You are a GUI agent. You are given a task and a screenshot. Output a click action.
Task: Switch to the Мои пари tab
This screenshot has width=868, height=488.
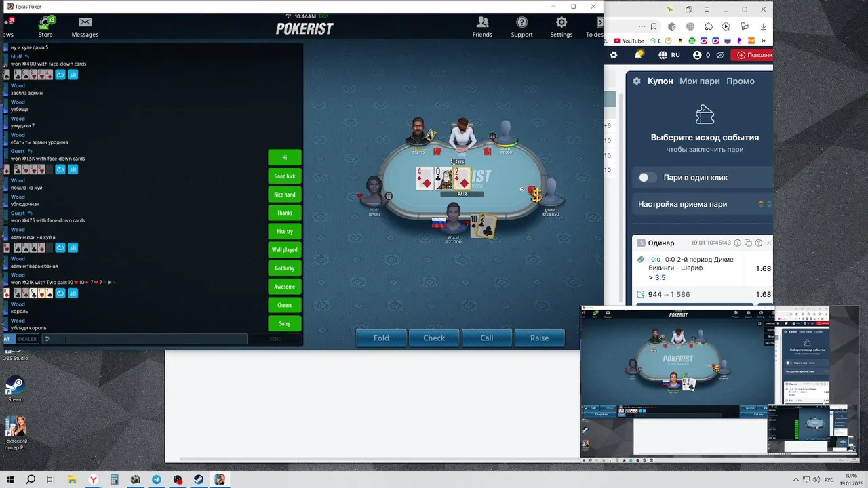point(699,81)
